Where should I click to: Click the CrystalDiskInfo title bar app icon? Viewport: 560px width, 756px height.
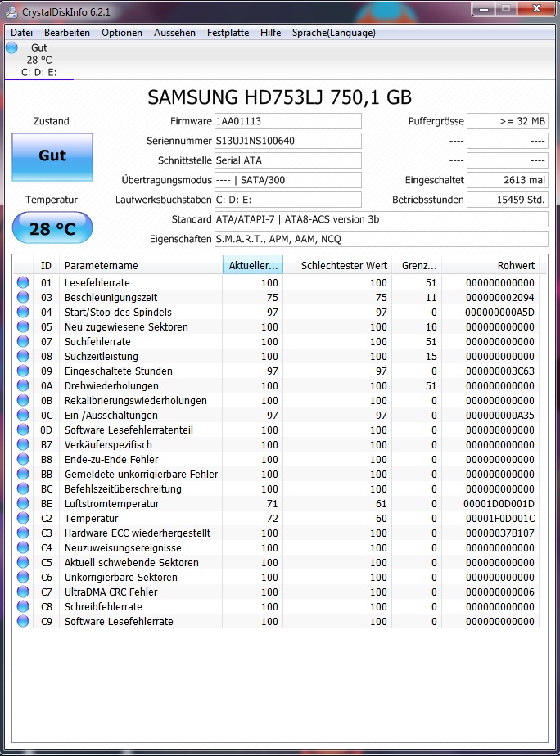pos(11,11)
